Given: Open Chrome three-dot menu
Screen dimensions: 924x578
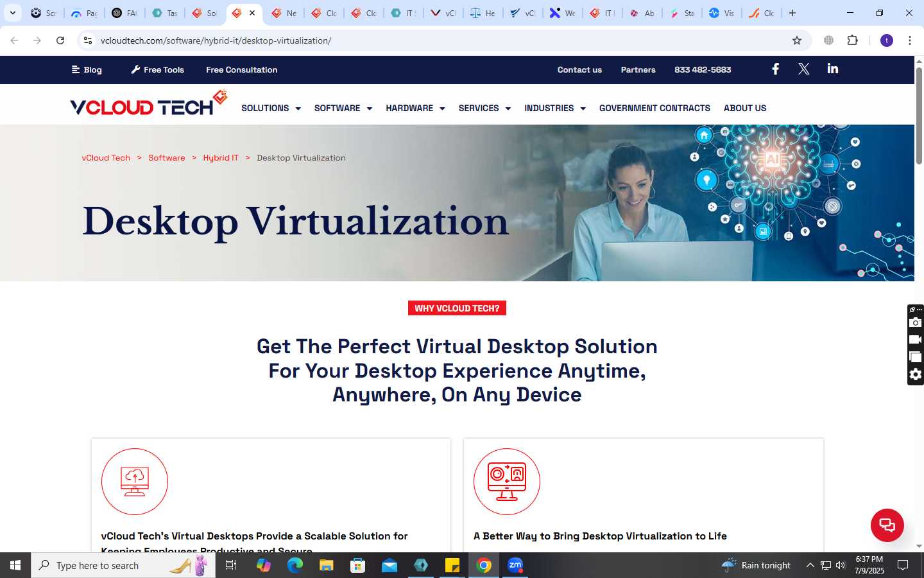Looking at the screenshot, I should [x=909, y=40].
